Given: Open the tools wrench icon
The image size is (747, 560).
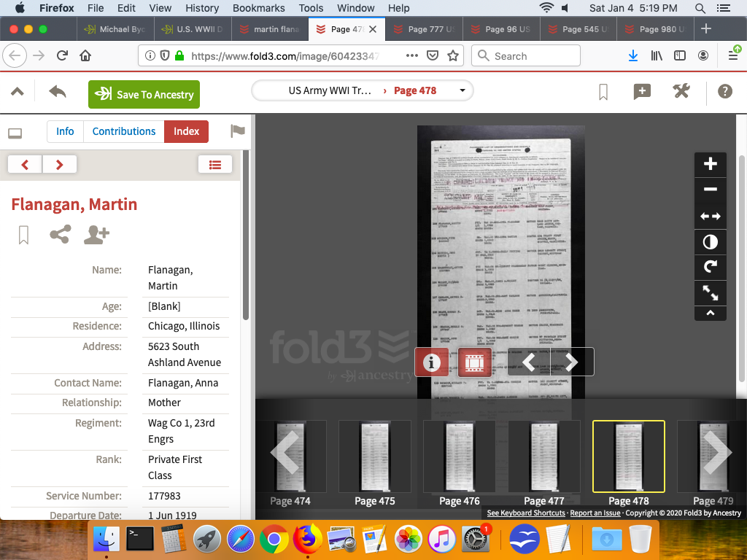Looking at the screenshot, I should tap(681, 91).
